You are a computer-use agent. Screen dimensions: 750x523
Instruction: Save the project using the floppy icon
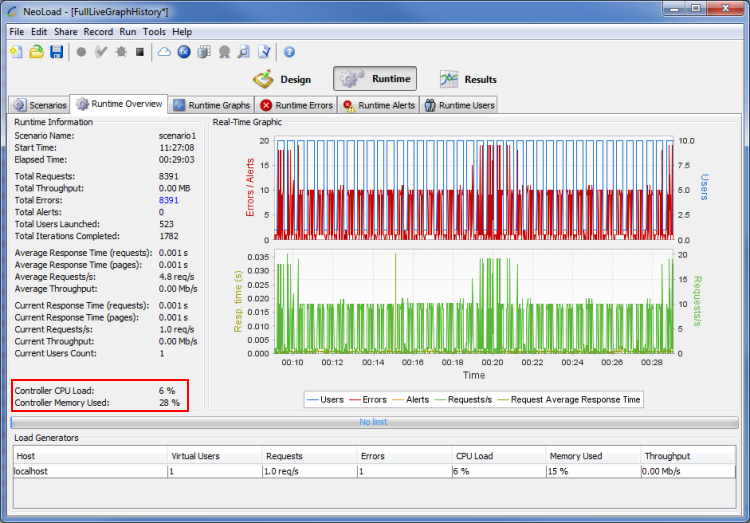[56, 52]
